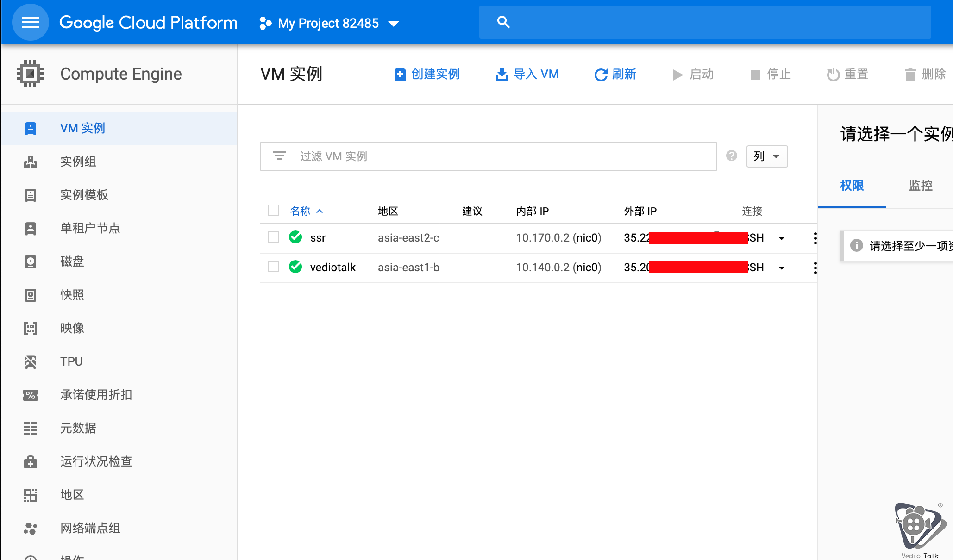Open 运行状况检查 in the sidebar
Viewport: 953px width, 560px height.
(119, 461)
